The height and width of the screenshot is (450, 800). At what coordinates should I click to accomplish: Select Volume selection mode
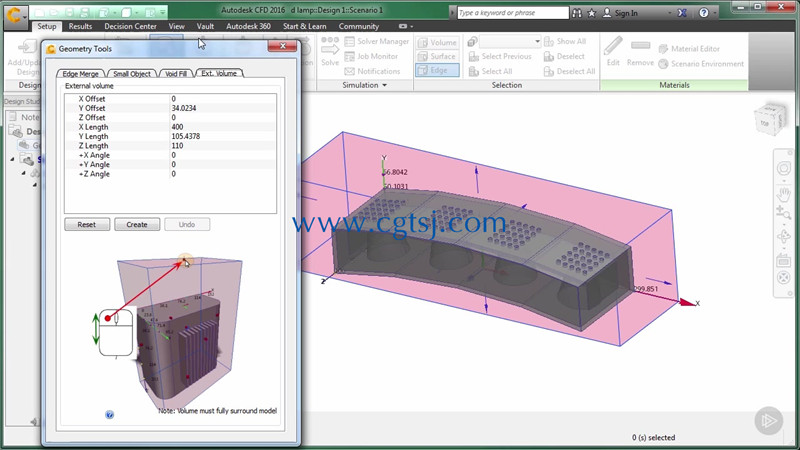tap(437, 42)
